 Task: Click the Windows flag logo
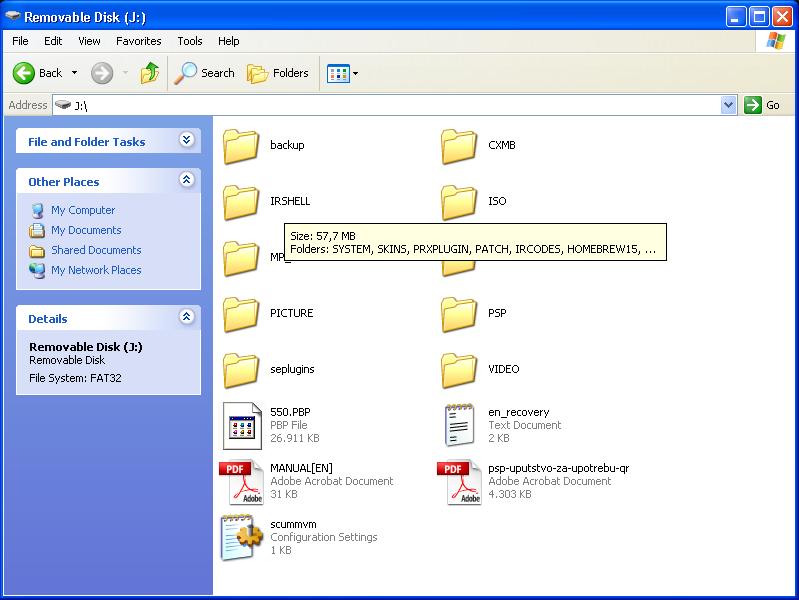(x=776, y=41)
